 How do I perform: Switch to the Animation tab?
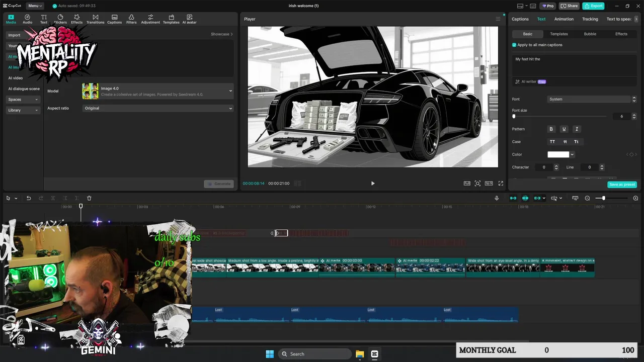[563, 19]
